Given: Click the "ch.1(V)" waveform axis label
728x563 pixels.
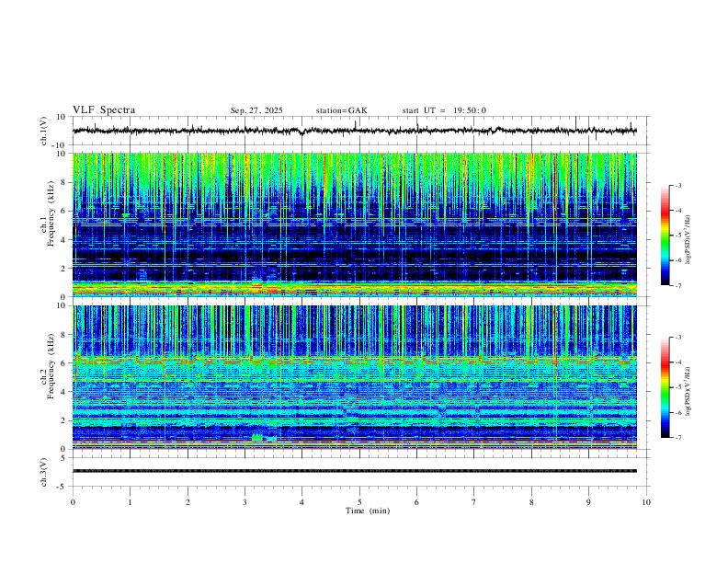Looking at the screenshot, I should click(x=44, y=131).
